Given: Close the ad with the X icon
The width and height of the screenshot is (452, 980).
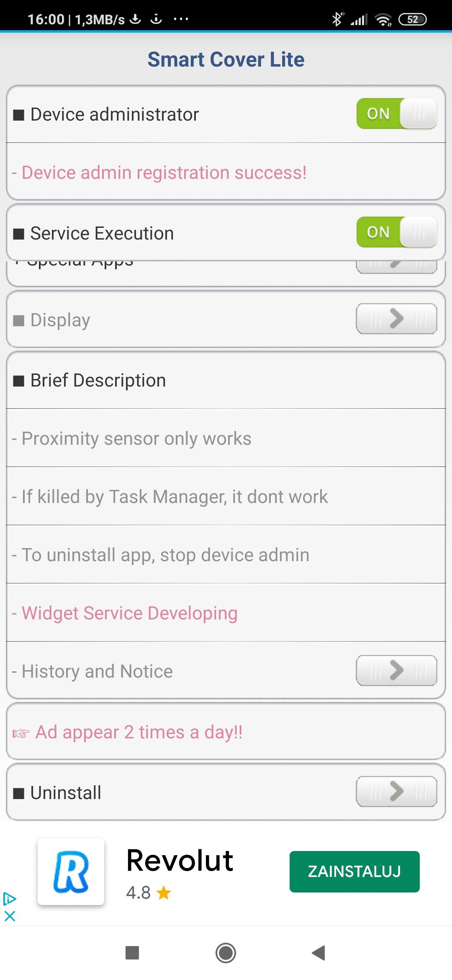Looking at the screenshot, I should click(x=10, y=916).
